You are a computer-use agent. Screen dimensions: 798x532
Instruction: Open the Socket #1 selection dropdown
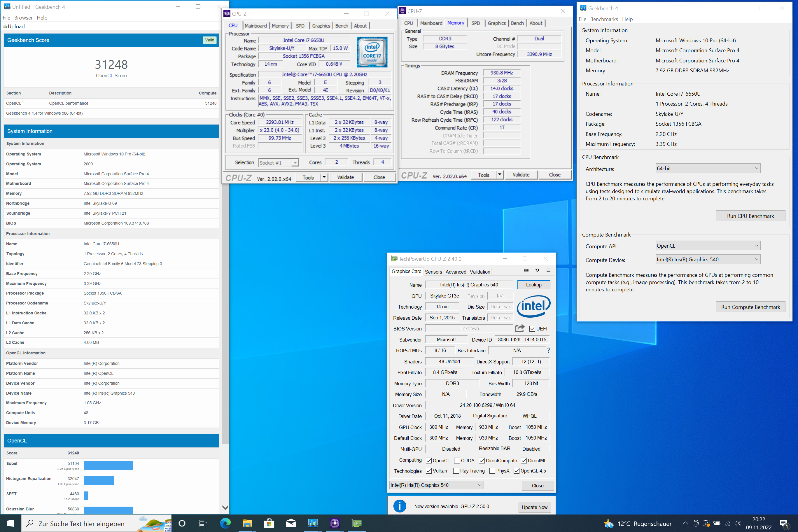click(279, 162)
